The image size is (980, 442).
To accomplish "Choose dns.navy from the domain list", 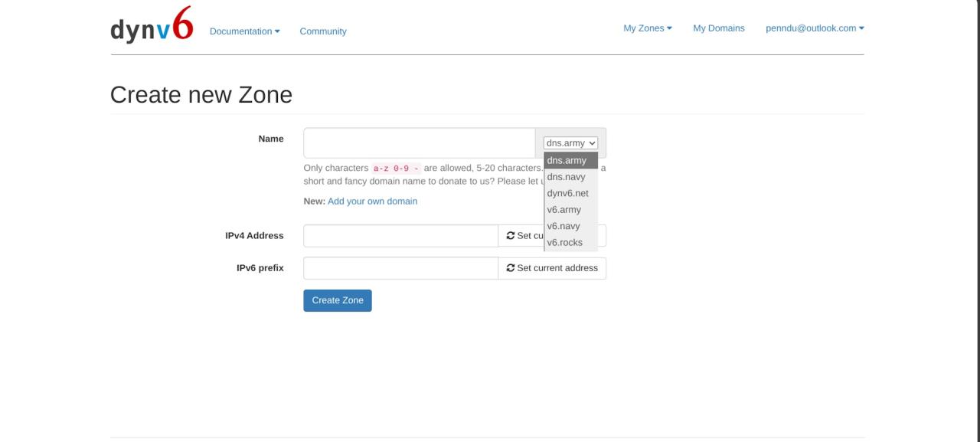I will click(570, 177).
